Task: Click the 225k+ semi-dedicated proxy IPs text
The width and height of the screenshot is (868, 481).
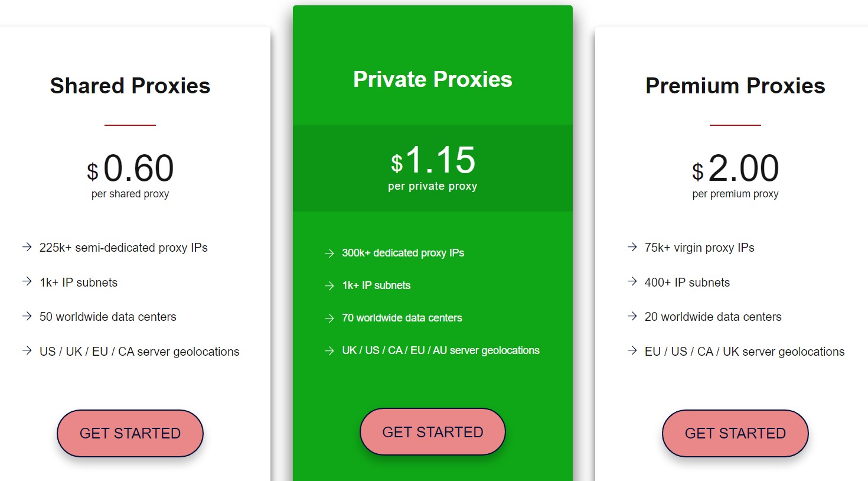Action: pyautogui.click(x=123, y=248)
